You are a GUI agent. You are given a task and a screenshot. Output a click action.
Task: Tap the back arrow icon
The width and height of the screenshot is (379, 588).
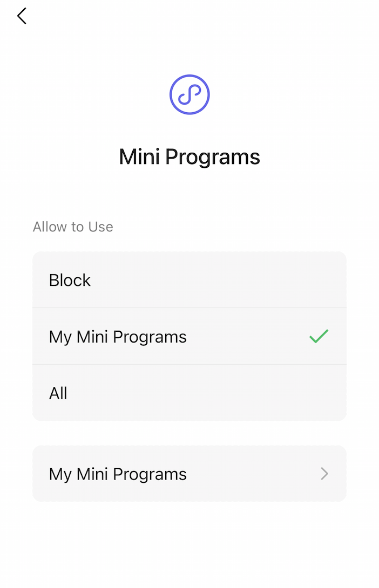point(22,16)
